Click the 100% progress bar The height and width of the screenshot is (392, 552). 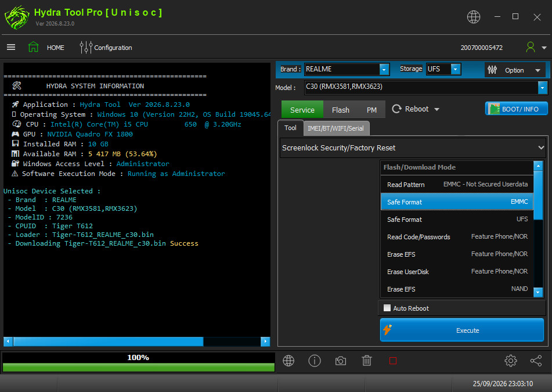click(x=138, y=362)
